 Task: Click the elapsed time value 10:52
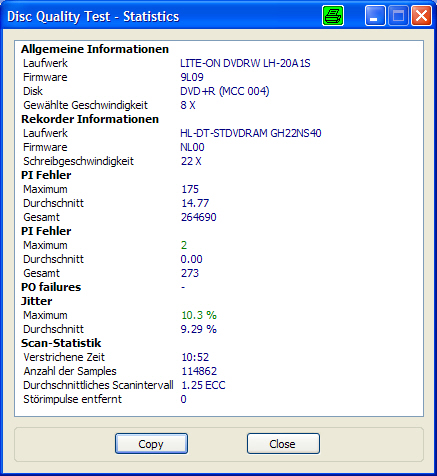coord(195,357)
